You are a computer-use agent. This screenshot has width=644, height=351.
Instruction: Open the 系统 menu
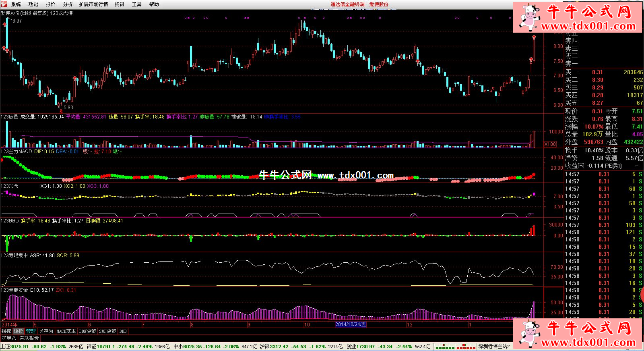[16, 4]
